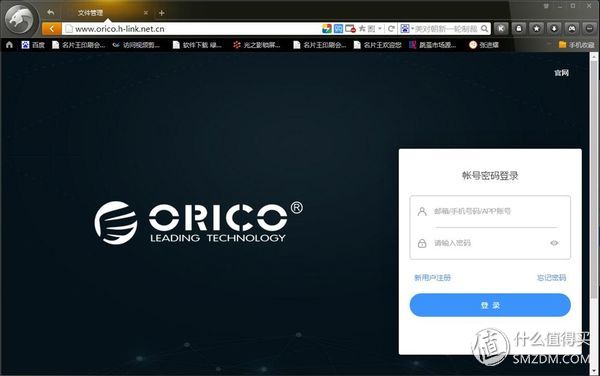Click the colorful pinwheel icon in address bar
Image resolution: width=600 pixels, height=376 pixels.
(327, 29)
